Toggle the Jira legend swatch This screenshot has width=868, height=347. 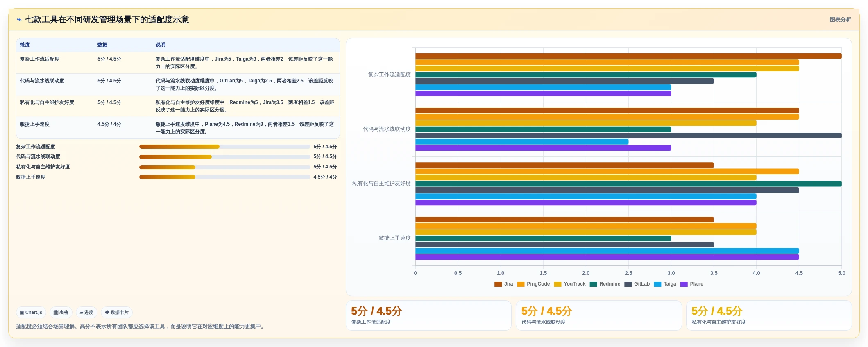click(498, 284)
